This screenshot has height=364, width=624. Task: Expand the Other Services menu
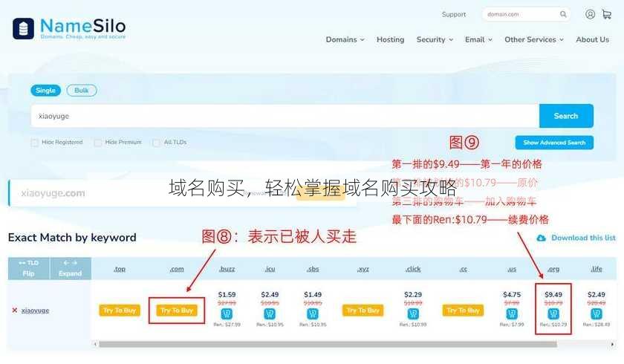pos(534,39)
